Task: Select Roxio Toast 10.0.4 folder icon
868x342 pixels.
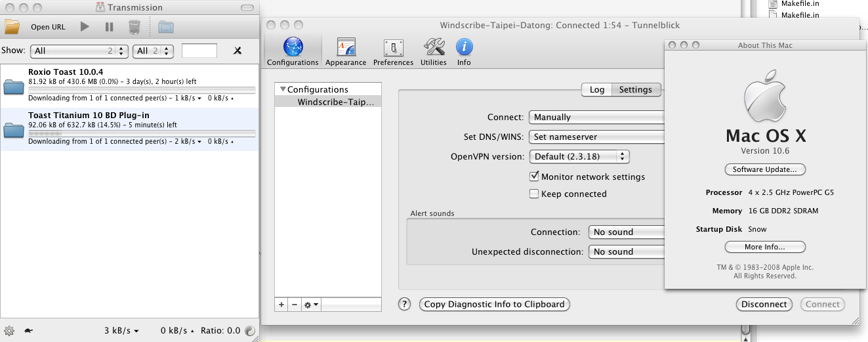Action: [x=14, y=86]
